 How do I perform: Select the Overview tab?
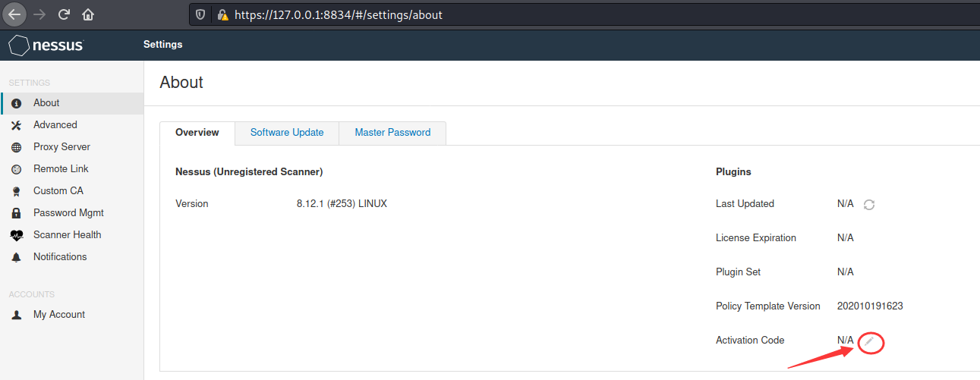(197, 133)
